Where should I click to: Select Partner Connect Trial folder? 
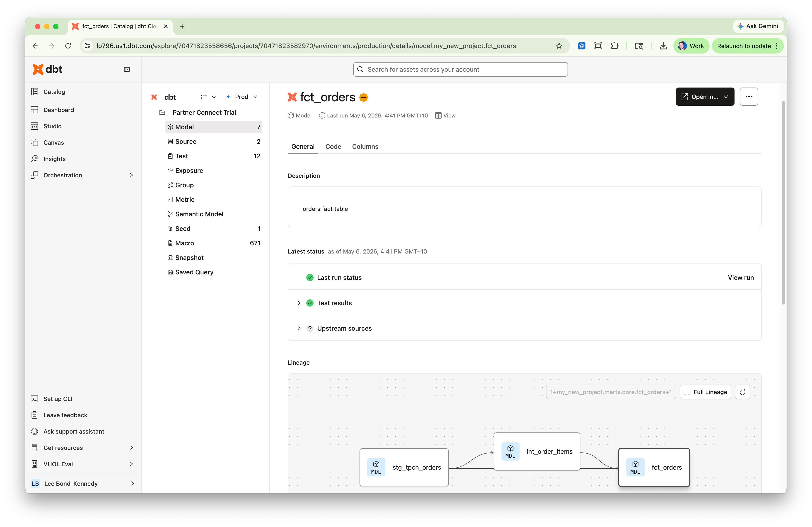tap(204, 112)
